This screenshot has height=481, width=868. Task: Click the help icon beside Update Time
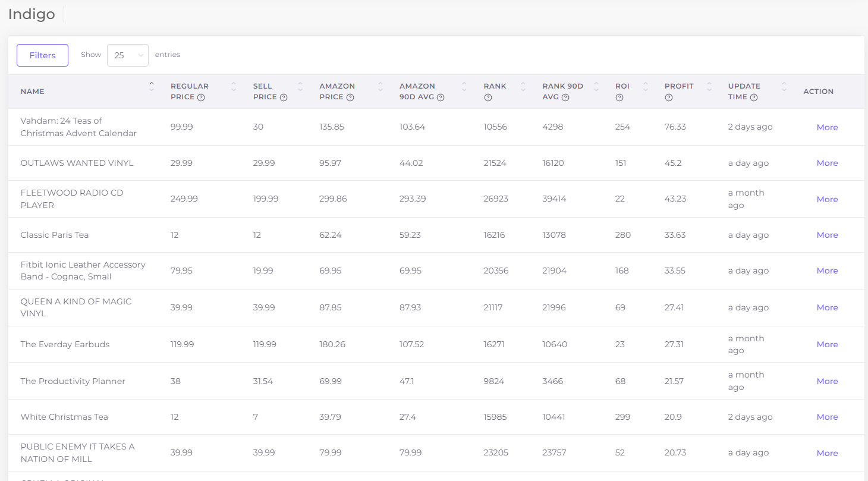tap(754, 98)
